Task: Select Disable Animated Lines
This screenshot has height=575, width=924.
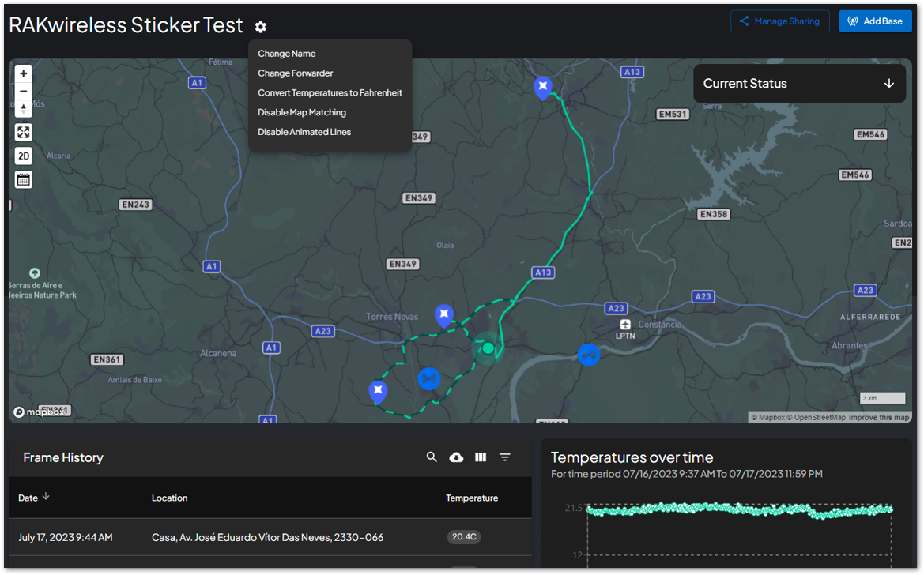Action: pyautogui.click(x=304, y=132)
